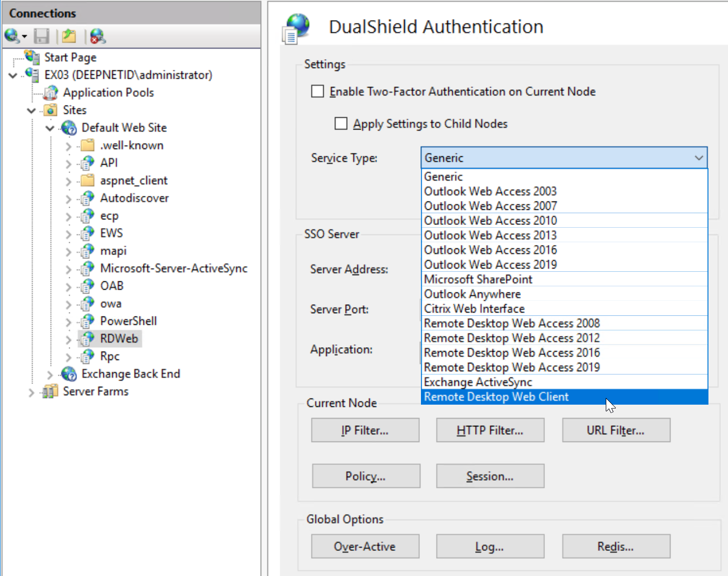Select Remote Desktop Web Client option
728x576 pixels.
point(496,397)
